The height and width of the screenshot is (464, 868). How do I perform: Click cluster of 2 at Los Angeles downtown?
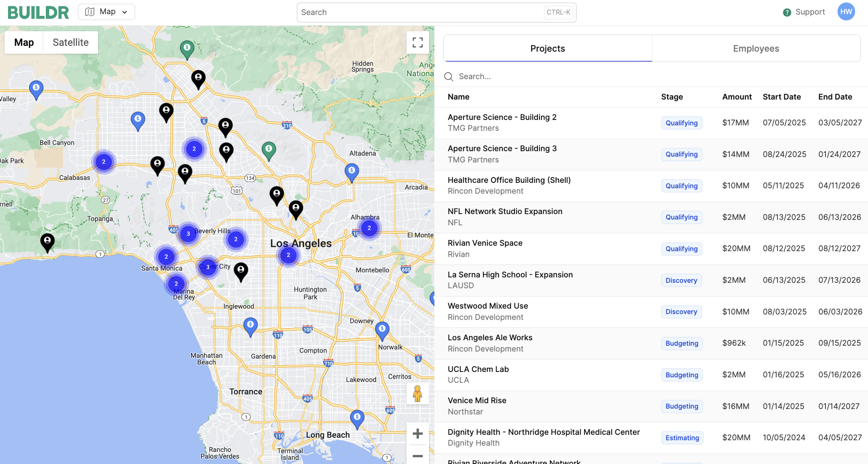point(288,255)
